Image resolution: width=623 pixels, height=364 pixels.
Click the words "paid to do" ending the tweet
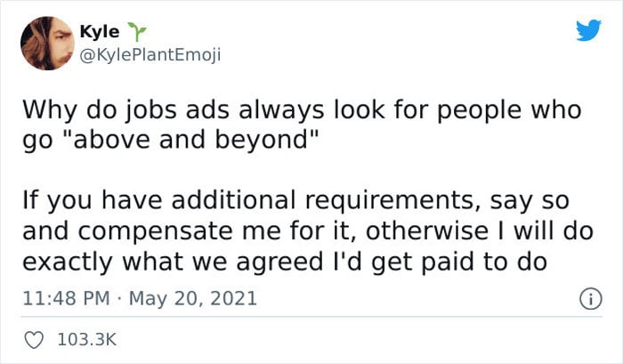[484, 263]
